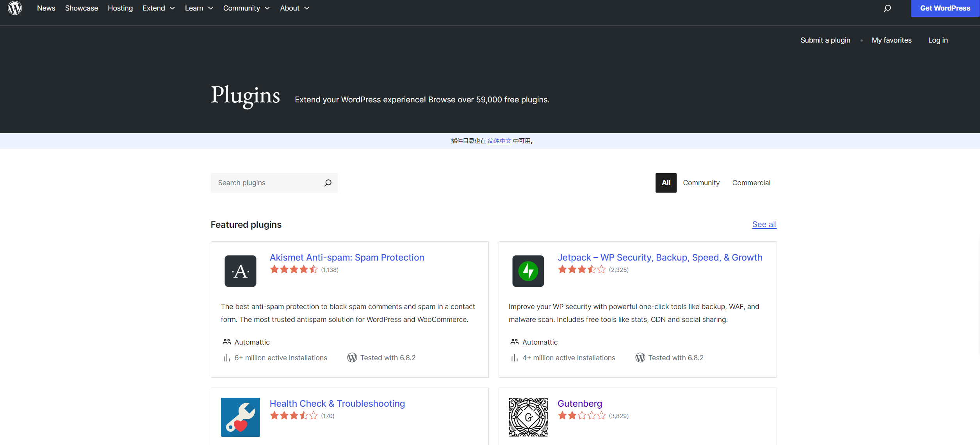Click Akismet's star rating next to 1,138 reviews

(294, 269)
